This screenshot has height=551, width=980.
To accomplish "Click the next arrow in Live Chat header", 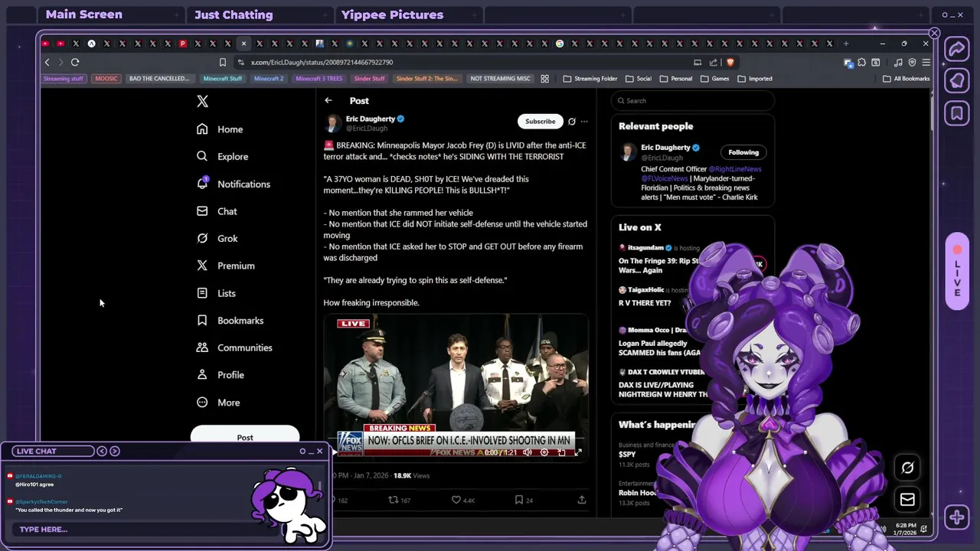I will pos(115,451).
